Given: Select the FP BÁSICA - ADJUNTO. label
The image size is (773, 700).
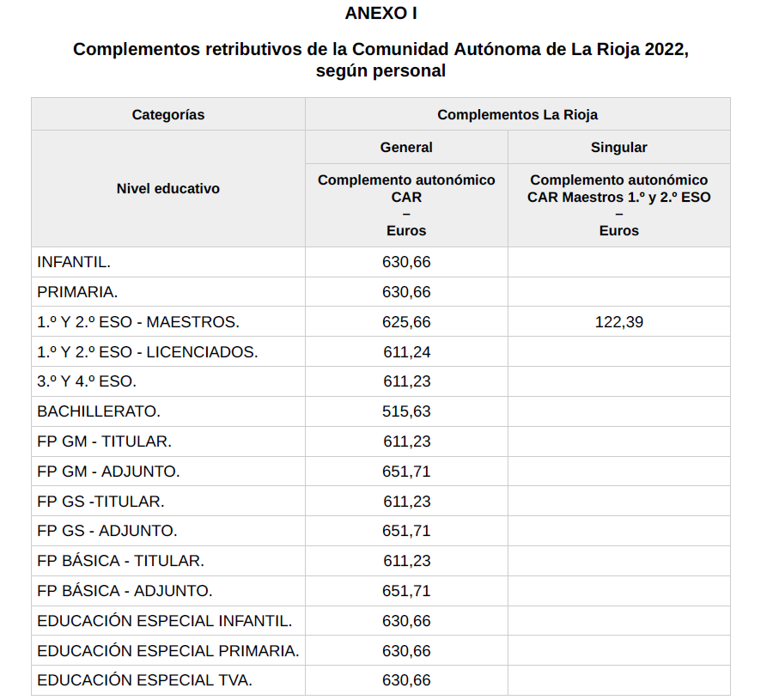Looking at the screenshot, I should pyautogui.click(x=125, y=591).
